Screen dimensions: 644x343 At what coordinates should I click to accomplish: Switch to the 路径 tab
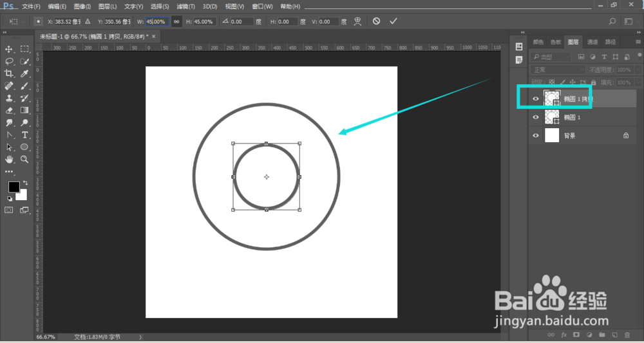[x=611, y=42]
